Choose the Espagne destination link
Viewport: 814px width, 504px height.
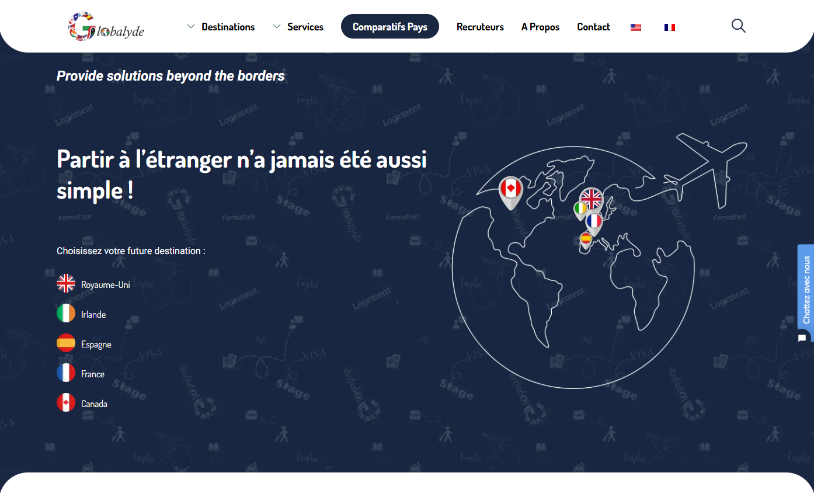click(x=96, y=345)
